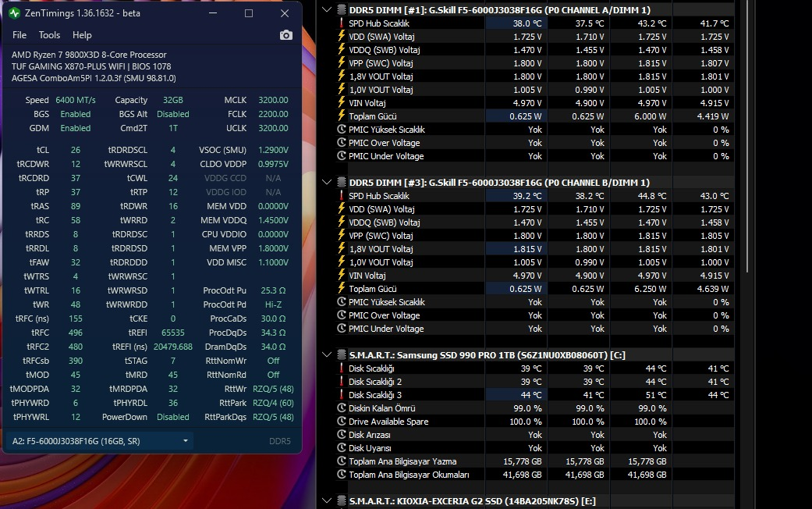Take a ZenTimings screenshot with the camera icon
812x509 pixels.
pos(285,35)
